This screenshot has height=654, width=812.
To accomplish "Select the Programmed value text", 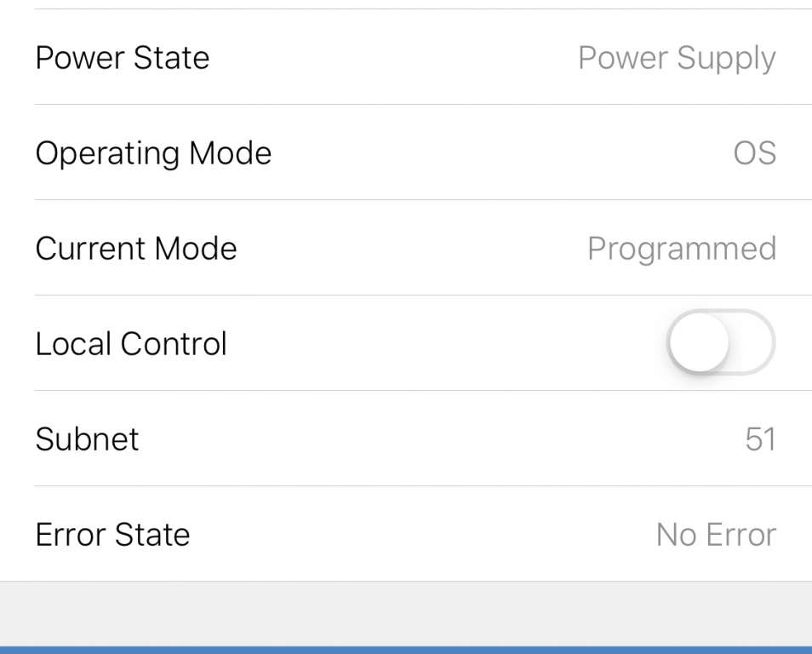I will 681,249.
